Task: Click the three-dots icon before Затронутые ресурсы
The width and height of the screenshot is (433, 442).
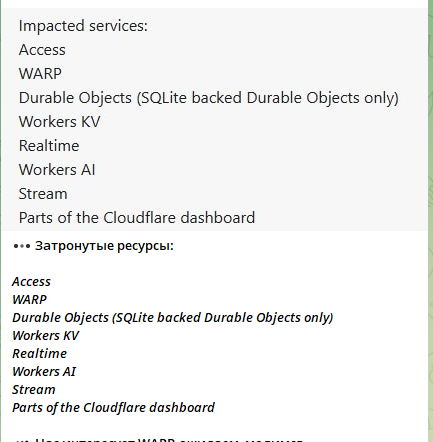Action: tap(22, 246)
